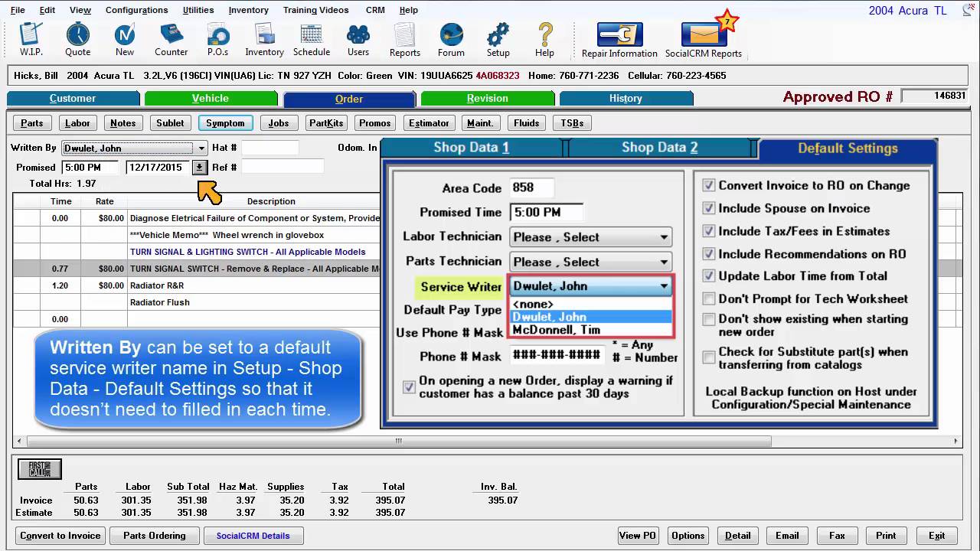Click the Convert to Invoice button
The height and width of the screenshot is (551, 980).
click(x=60, y=536)
